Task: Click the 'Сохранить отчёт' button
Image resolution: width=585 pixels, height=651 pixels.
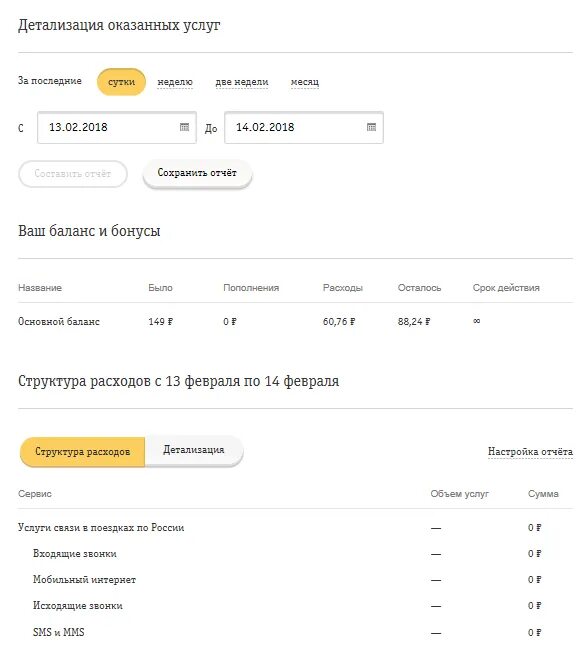Action: coord(197,173)
